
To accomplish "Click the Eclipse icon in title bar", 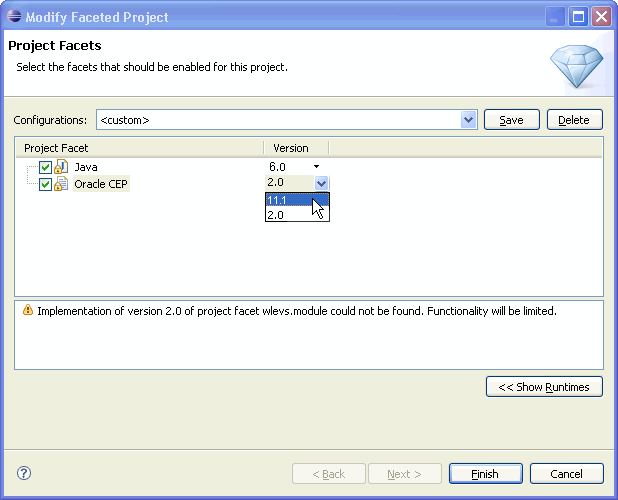I will point(12,17).
